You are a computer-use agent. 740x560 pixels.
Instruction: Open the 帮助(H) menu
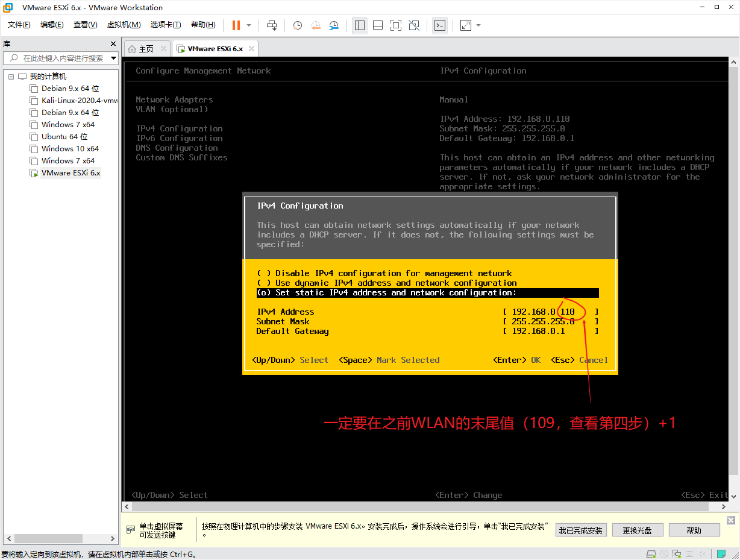pos(203,25)
